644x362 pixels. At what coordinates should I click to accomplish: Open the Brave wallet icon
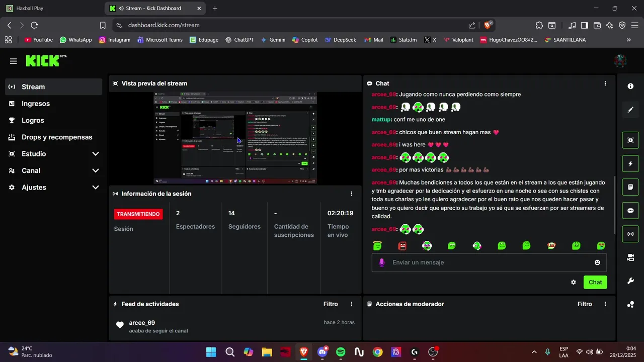tap(597, 25)
